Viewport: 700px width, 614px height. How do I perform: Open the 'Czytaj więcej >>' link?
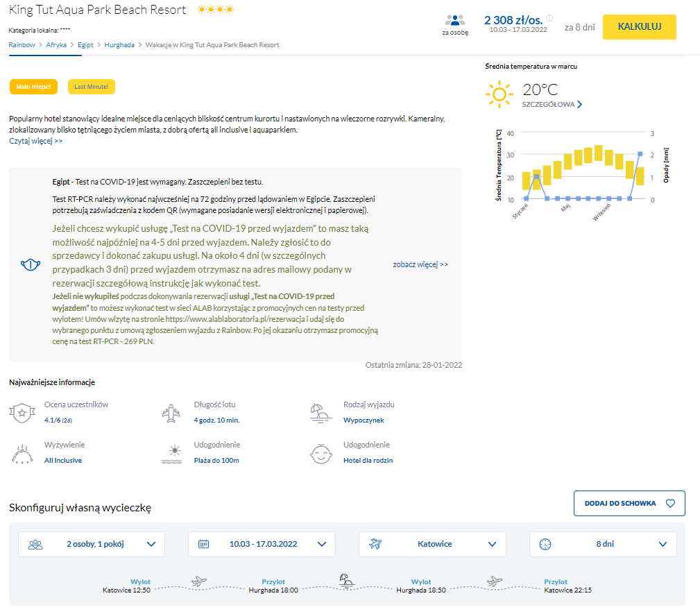35,141
